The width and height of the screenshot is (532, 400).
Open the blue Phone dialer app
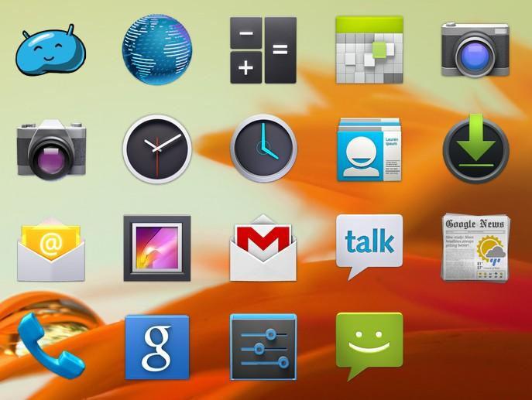[x=51, y=346]
